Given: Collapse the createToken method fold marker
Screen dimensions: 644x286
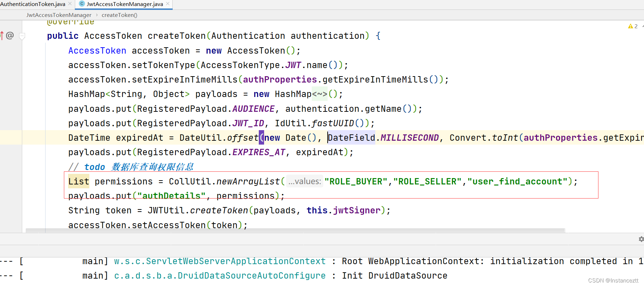Looking at the screenshot, I should tap(22, 36).
